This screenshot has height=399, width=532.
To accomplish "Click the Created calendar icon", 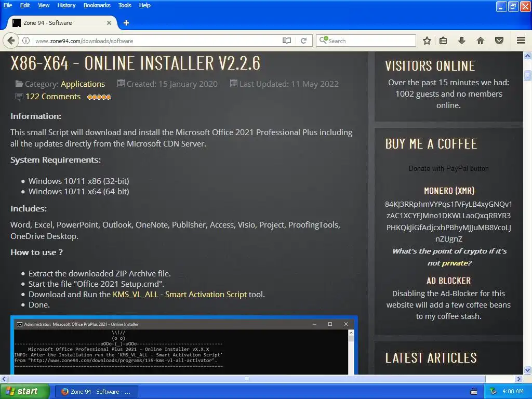I will [x=121, y=83].
